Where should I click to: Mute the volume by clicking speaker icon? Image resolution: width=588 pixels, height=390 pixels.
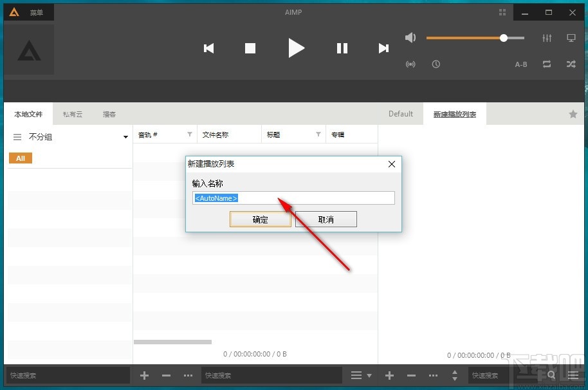tap(410, 38)
